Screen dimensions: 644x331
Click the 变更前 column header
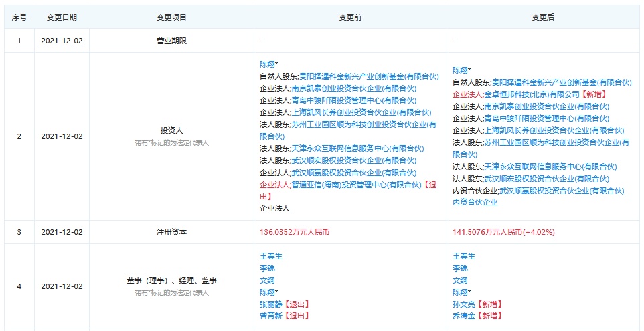tap(350, 17)
